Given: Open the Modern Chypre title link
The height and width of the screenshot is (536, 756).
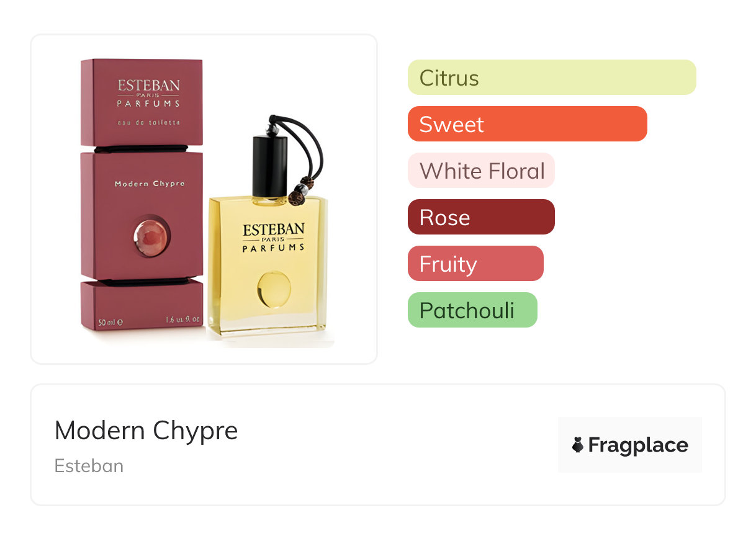Looking at the screenshot, I should click(146, 431).
